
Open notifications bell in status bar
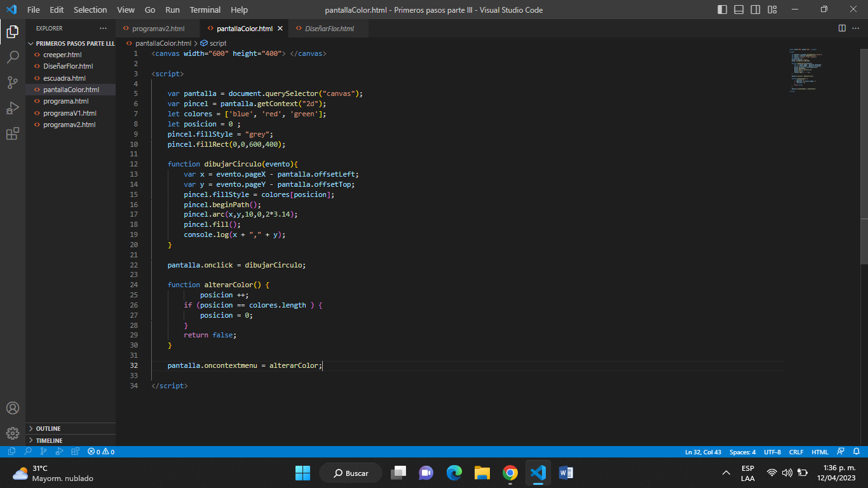coord(856,452)
